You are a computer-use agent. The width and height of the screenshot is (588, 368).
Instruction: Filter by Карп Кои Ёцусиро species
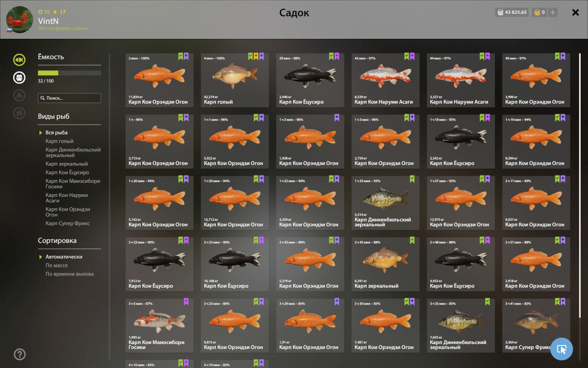click(x=67, y=172)
